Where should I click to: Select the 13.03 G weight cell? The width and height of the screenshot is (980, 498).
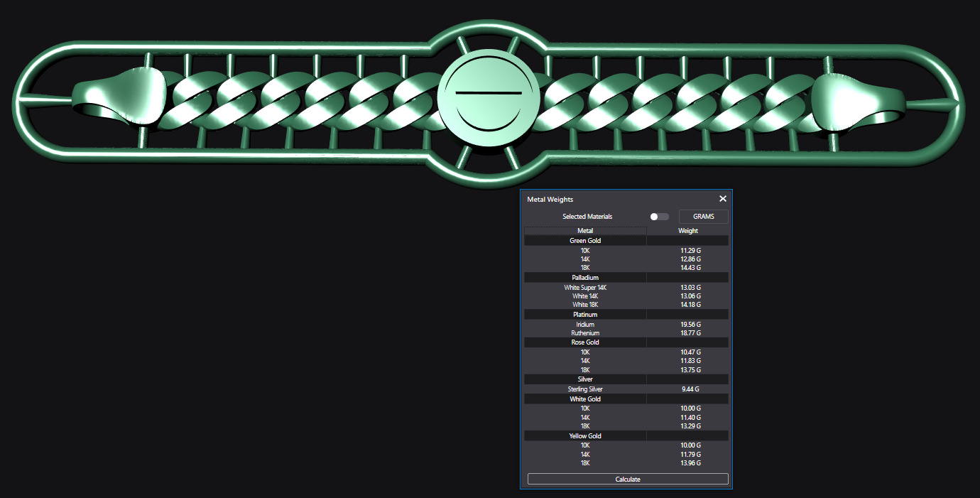690,288
